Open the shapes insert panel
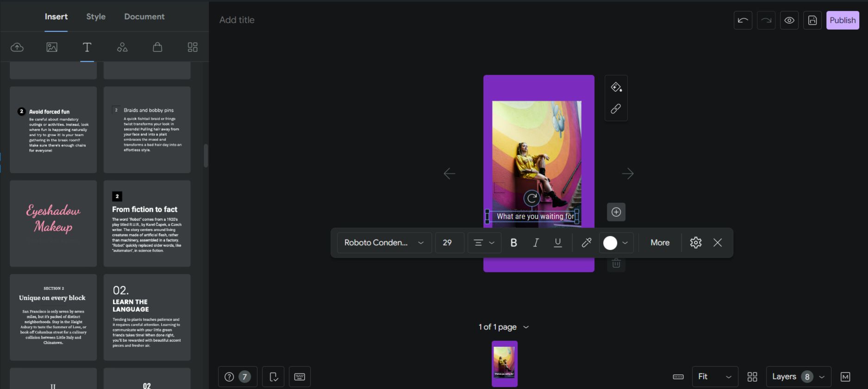The height and width of the screenshot is (389, 868). tap(122, 47)
